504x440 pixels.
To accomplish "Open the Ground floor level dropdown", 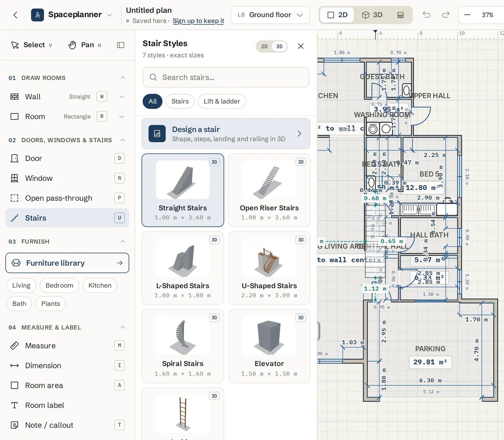I will click(270, 15).
